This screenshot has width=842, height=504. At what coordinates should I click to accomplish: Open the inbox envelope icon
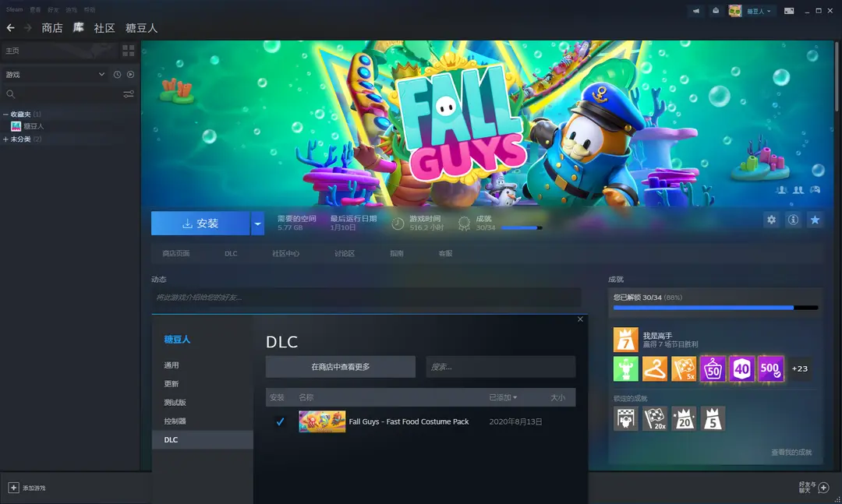[716, 11]
